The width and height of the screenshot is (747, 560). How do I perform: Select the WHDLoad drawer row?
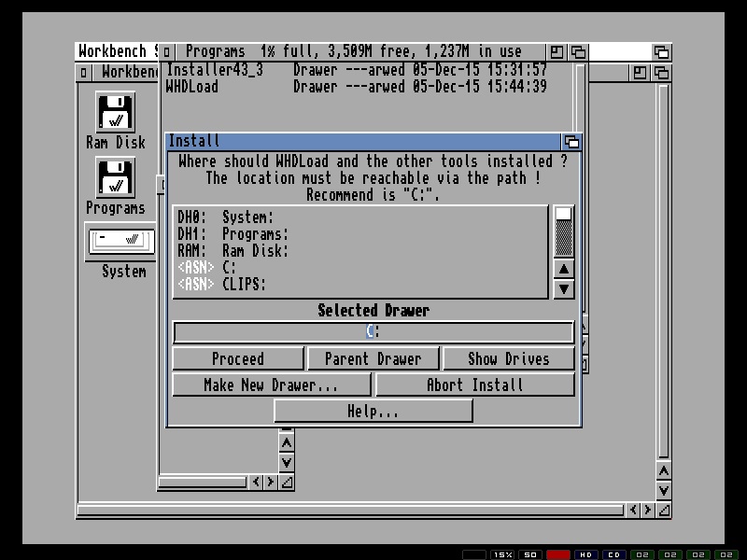357,87
